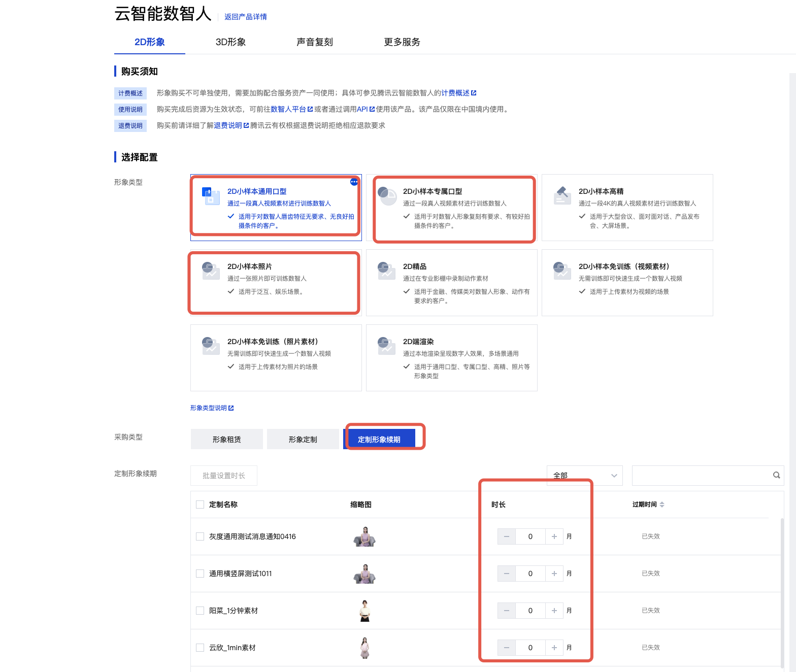
Task: Click the 使用说明 tag label
Action: tap(130, 110)
